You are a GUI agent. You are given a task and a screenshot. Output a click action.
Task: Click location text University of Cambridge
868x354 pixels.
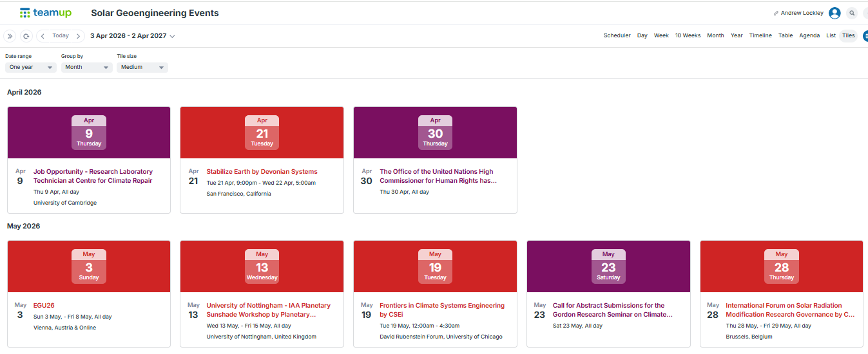(x=65, y=203)
